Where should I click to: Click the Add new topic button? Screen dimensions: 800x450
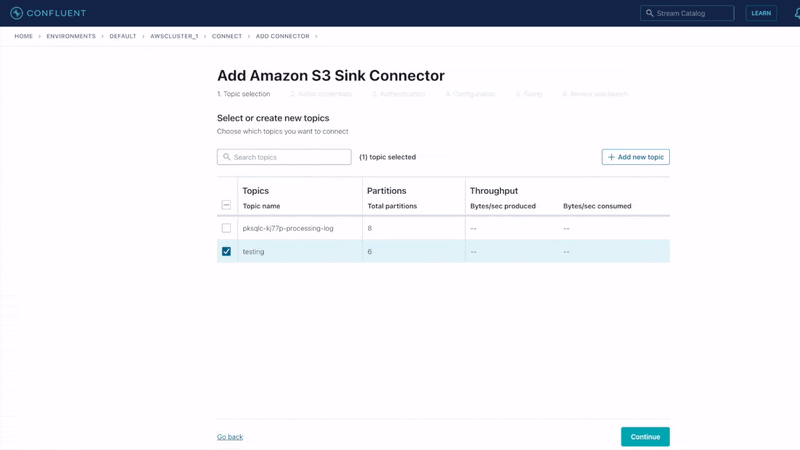point(635,157)
